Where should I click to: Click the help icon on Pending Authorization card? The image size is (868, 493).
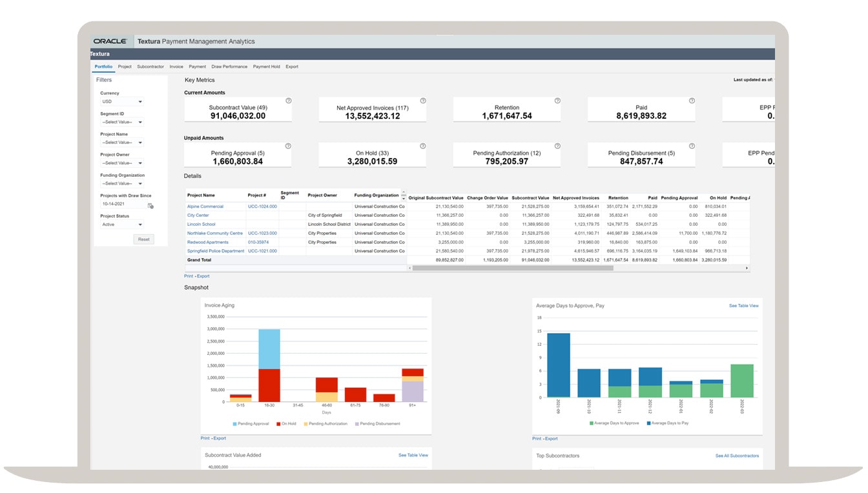[557, 146]
